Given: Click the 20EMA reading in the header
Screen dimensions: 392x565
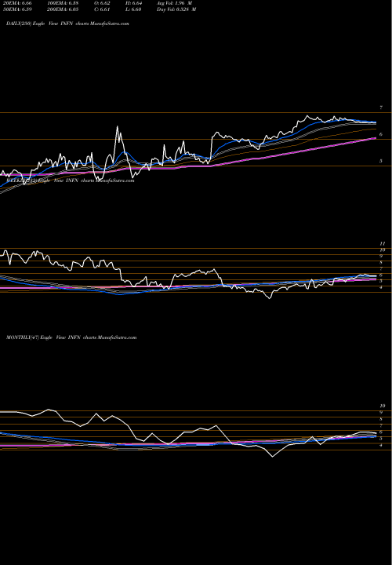Looking at the screenshot, I should (18, 3).
